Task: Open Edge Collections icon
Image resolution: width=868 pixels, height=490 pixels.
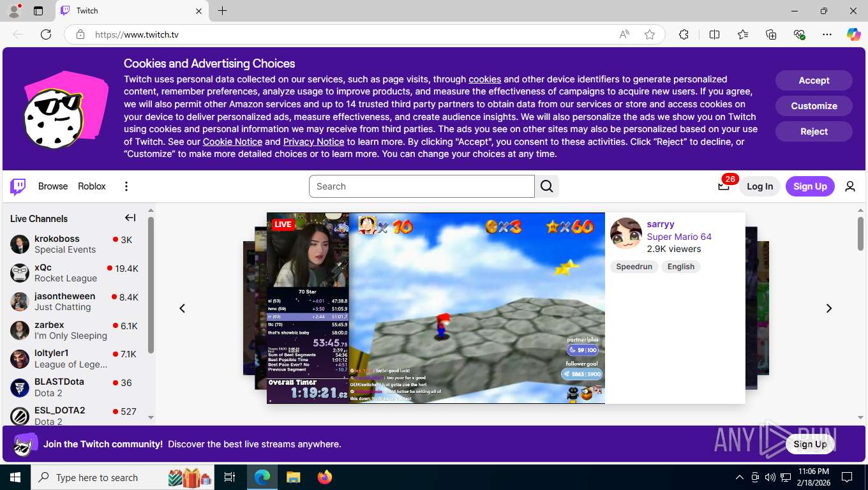Action: (x=771, y=34)
